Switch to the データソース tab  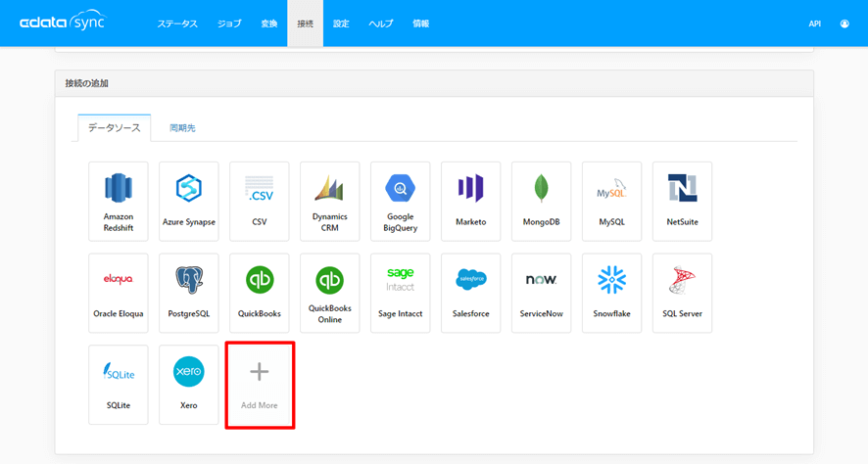click(114, 128)
